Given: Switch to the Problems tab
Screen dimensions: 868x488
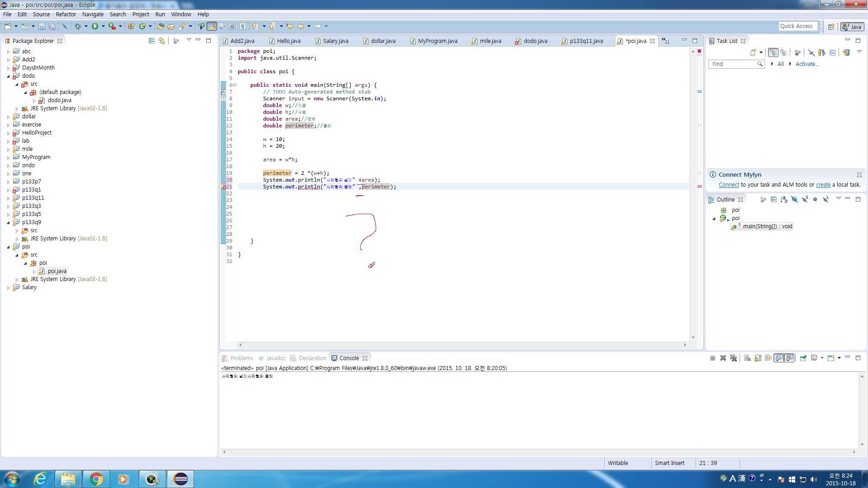Looking at the screenshot, I should [x=237, y=358].
